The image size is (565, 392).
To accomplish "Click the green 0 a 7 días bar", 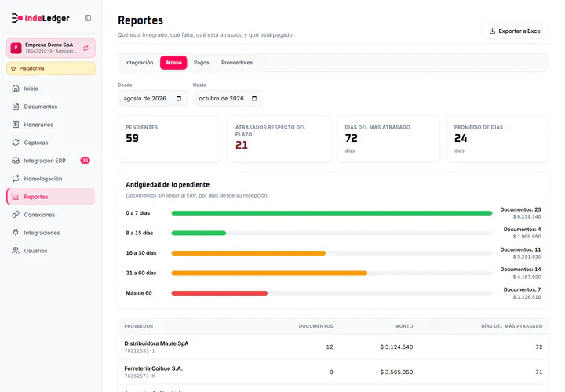I will pos(332,213).
